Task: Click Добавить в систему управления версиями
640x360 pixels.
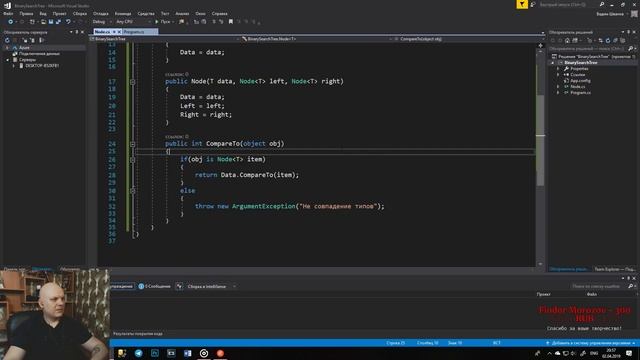Action: [x=591, y=343]
